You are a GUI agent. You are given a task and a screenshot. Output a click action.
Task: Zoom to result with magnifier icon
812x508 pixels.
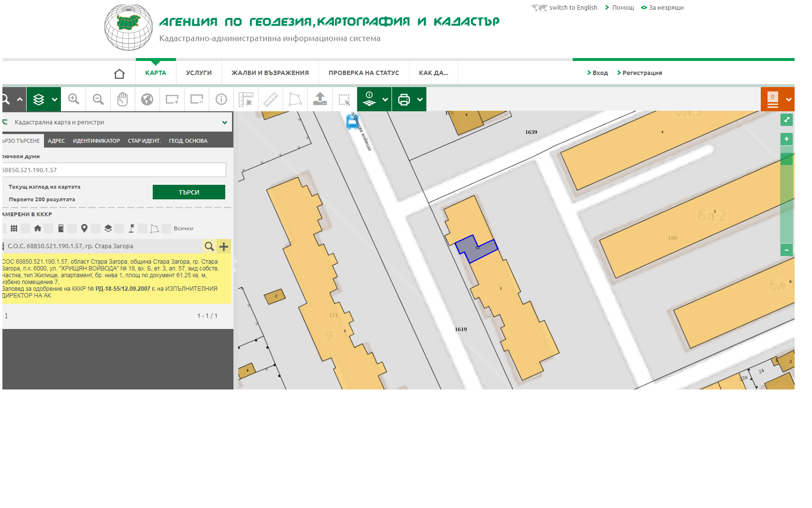209,246
